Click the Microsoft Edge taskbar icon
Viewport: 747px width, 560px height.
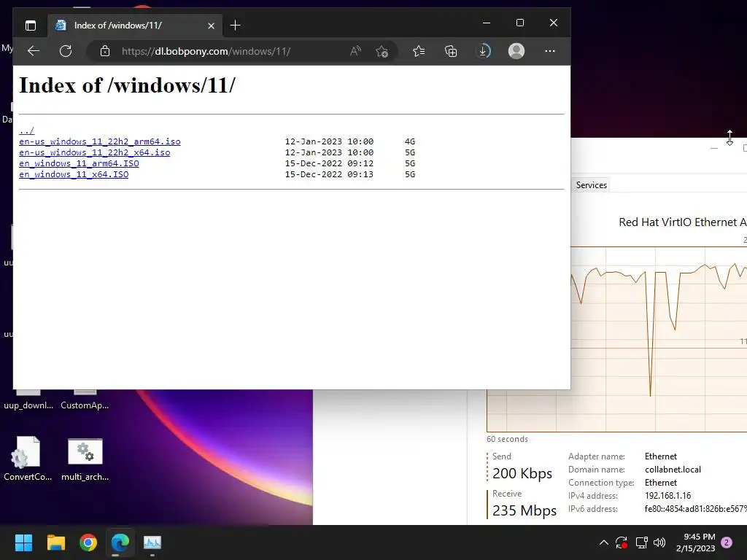pos(120,542)
